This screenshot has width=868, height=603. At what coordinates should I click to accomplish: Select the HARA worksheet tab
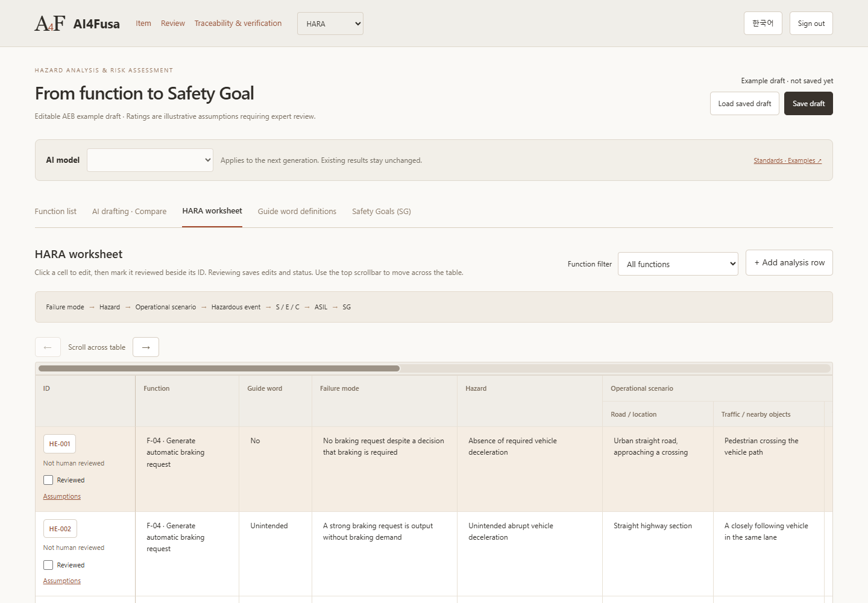tap(212, 211)
